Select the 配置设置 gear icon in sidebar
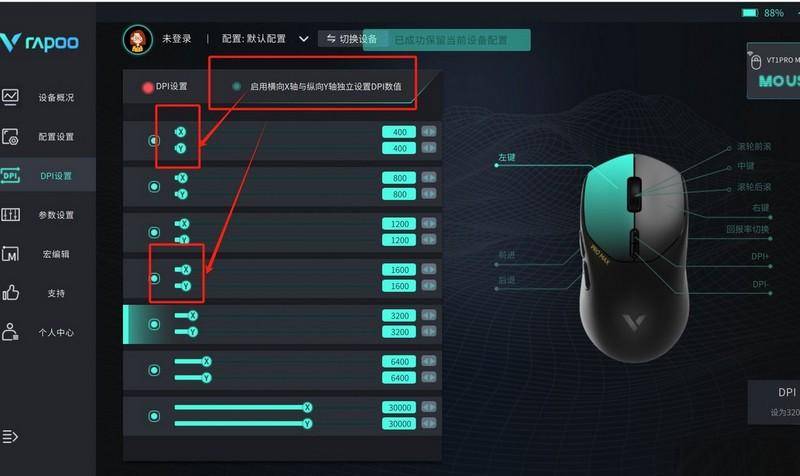 tap(10, 137)
